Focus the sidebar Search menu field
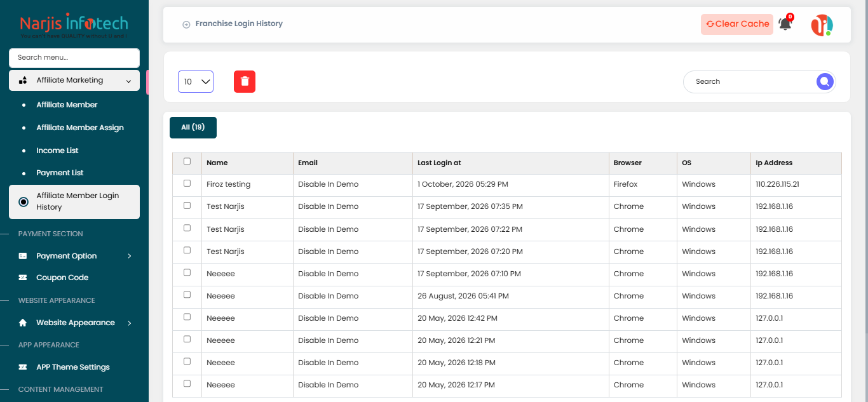 pyautogui.click(x=74, y=58)
